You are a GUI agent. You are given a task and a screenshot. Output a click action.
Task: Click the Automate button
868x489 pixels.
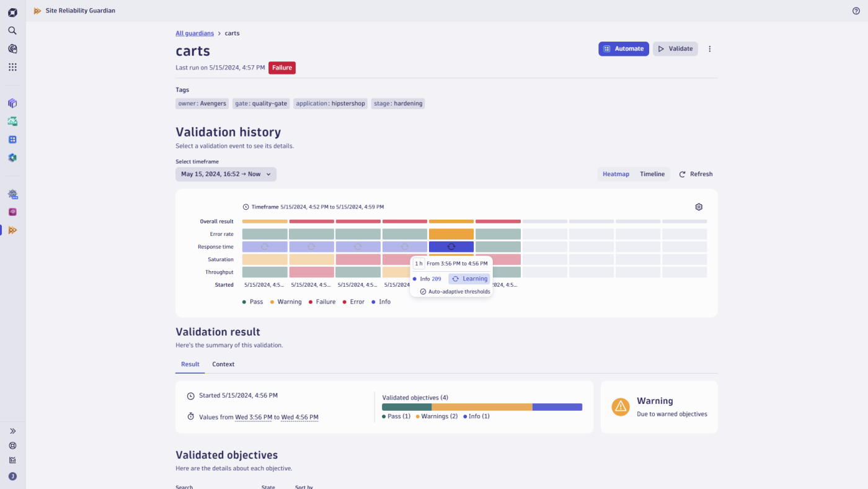(x=623, y=49)
